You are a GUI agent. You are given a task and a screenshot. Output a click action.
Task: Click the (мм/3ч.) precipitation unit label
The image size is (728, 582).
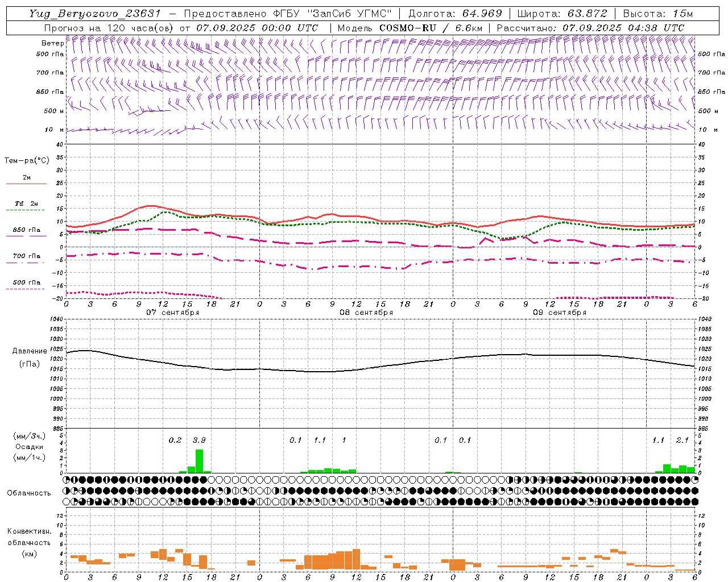coord(29,436)
